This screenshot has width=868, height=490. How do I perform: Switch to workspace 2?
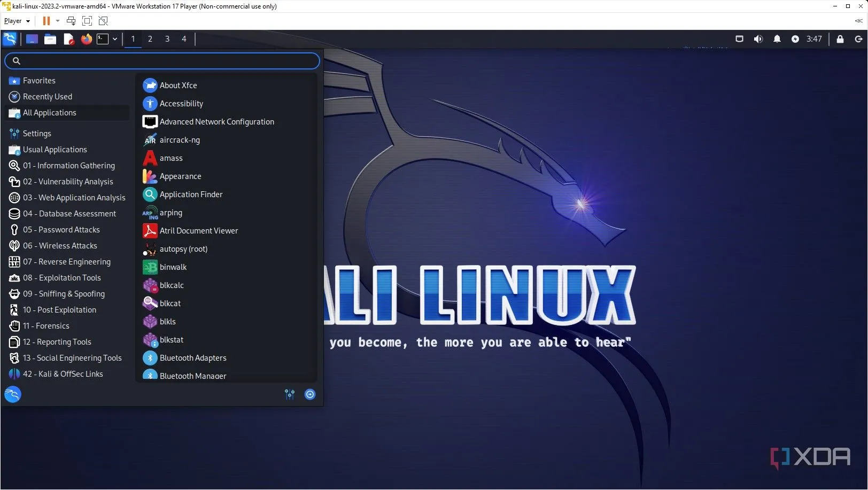150,38
